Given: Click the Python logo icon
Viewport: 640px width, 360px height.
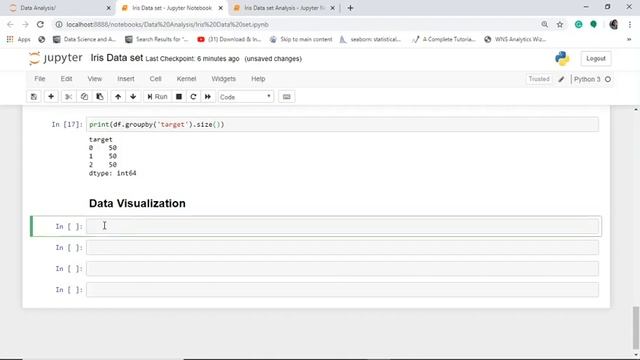Looking at the screenshot, I should [x=562, y=58].
